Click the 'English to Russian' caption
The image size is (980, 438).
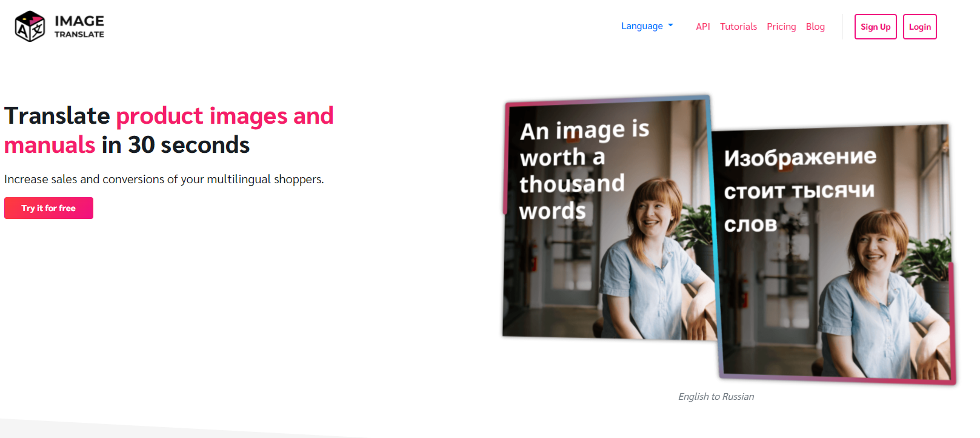coord(716,396)
